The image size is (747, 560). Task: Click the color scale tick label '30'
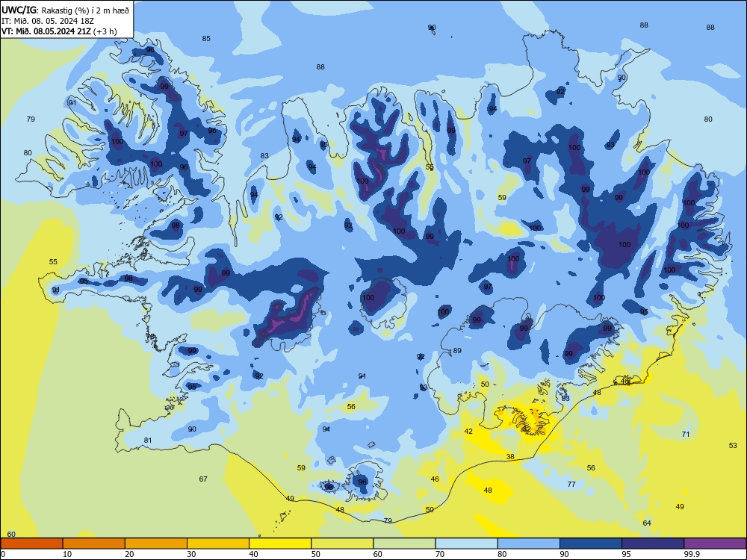coord(191,554)
